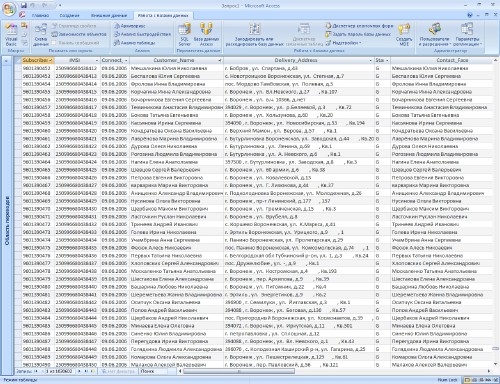Open the Sta column filter arrow
The width and height of the screenshot is (500, 384).
pos(387,61)
